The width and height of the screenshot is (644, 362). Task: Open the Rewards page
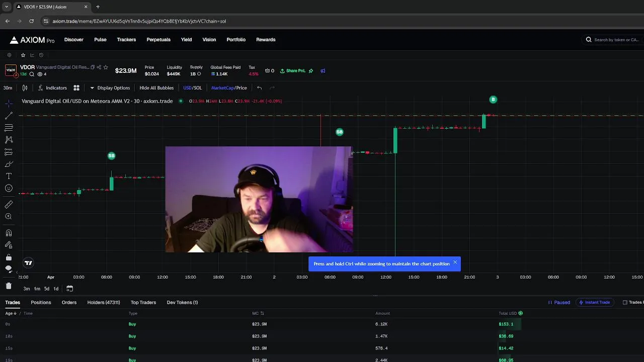pos(266,39)
